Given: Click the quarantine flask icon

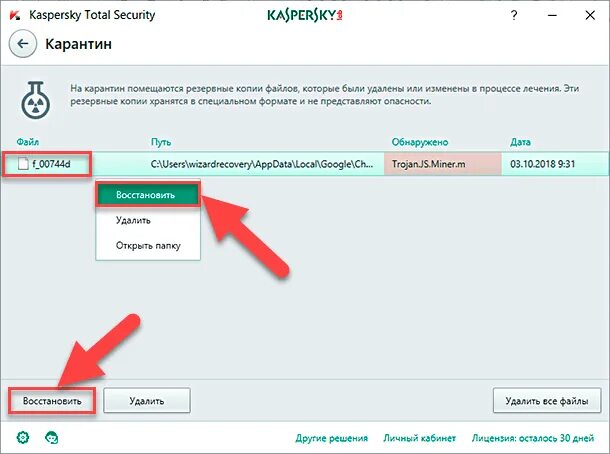Looking at the screenshot, I should pyautogui.click(x=35, y=100).
